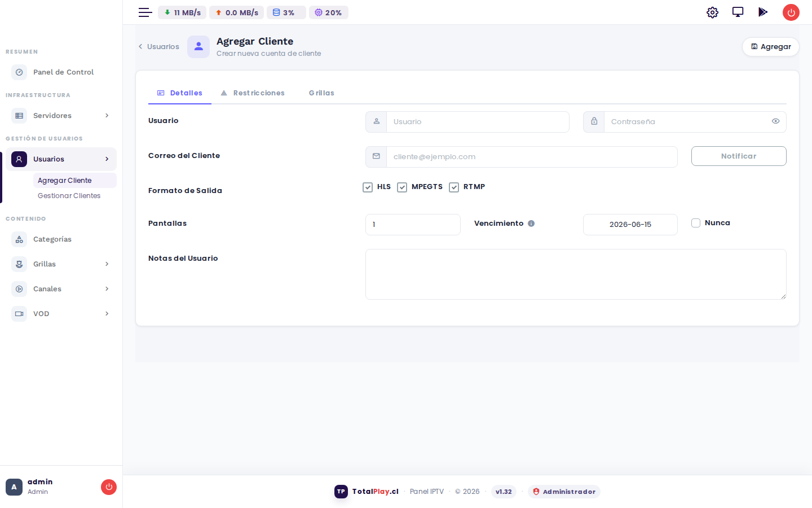Screen dimensions: 812x508
Task: Click the Usuarios person icon in sidebar
Action: point(19,159)
